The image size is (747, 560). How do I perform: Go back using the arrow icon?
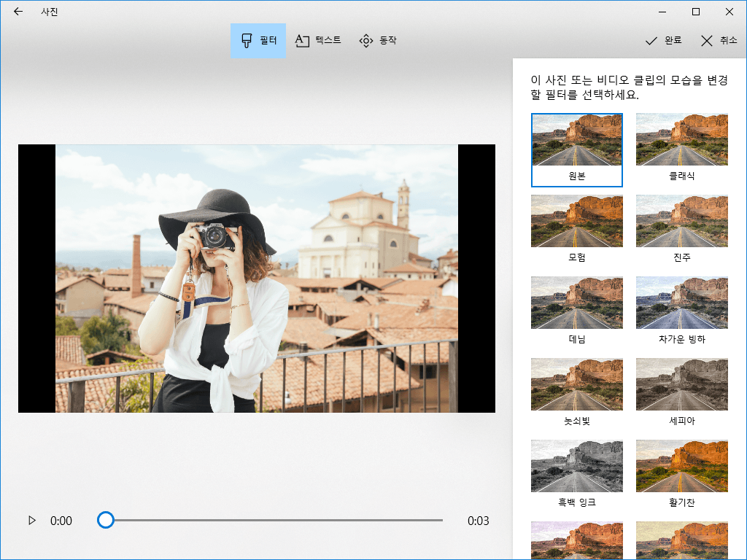pos(18,12)
